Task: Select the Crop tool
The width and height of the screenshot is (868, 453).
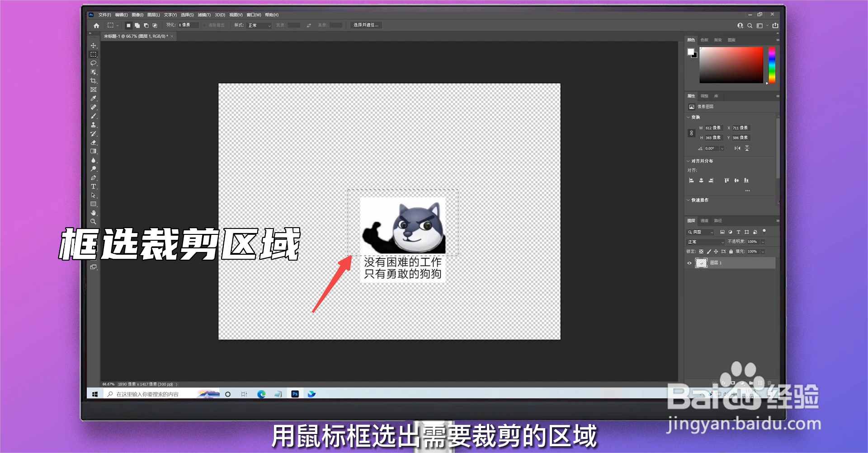Action: point(94,81)
